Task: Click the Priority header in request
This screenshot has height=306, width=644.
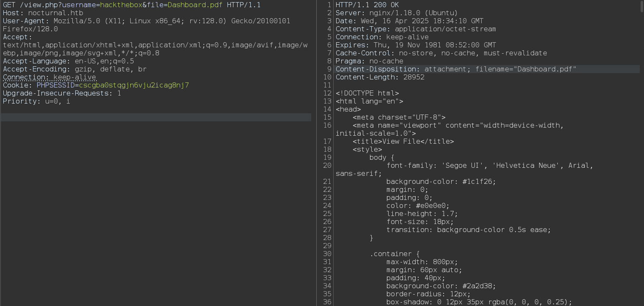Action: [36, 101]
